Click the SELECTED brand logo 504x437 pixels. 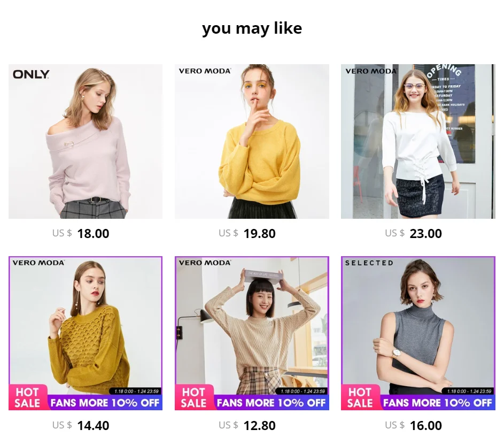[369, 263]
